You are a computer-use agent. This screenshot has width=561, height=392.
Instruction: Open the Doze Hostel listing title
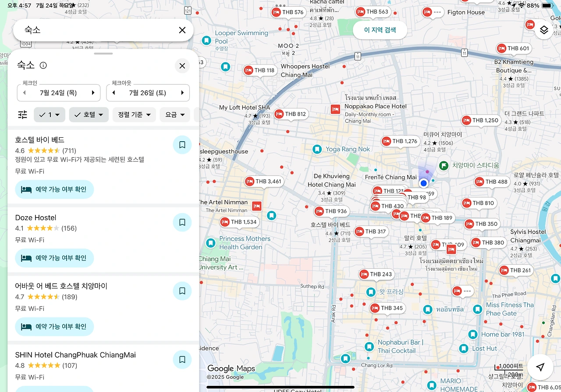point(36,217)
